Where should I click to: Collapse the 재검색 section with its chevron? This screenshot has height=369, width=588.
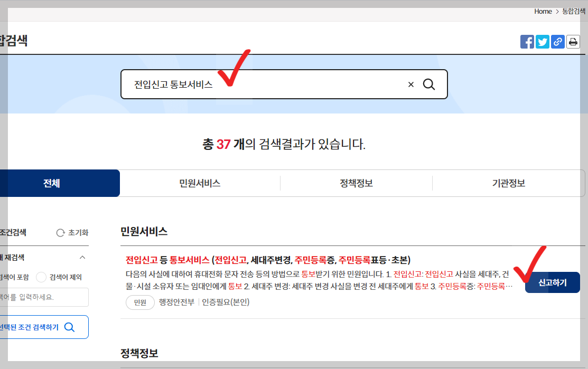(x=81, y=257)
